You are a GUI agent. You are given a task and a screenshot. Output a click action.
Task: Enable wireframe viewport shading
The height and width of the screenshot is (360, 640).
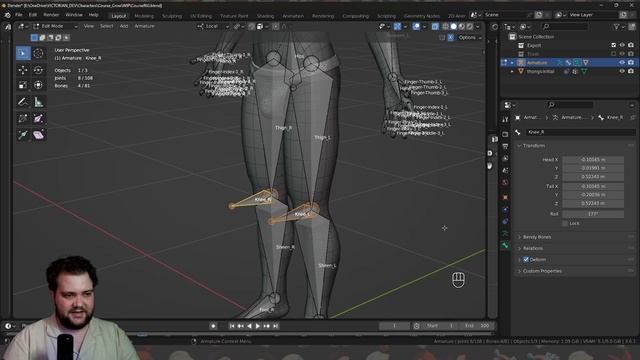(445, 26)
